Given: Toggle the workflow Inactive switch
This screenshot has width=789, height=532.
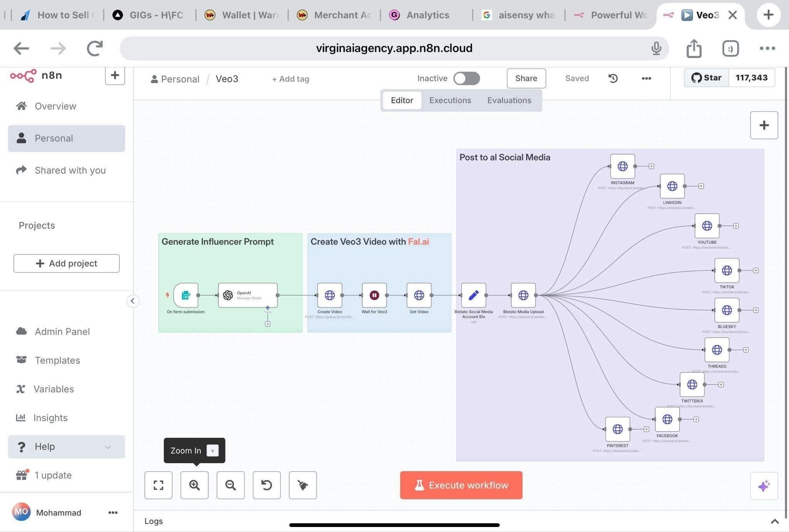Looking at the screenshot, I should (467, 79).
